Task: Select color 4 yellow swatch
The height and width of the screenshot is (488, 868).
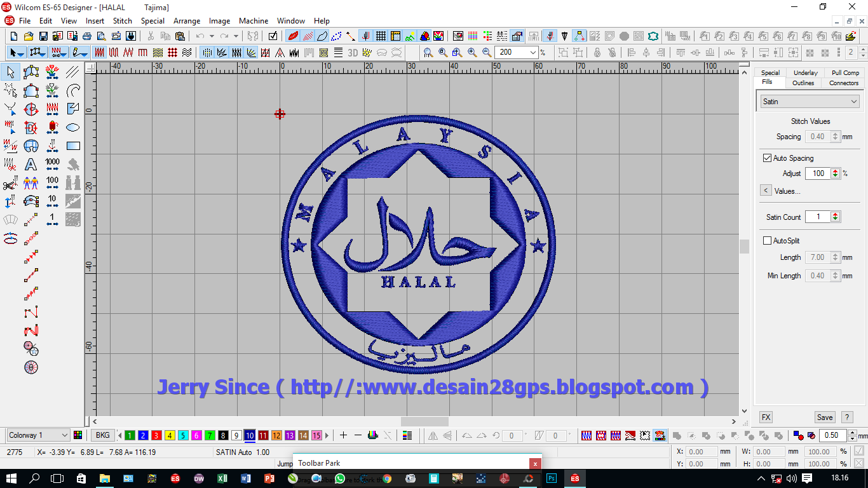Action: (x=170, y=435)
